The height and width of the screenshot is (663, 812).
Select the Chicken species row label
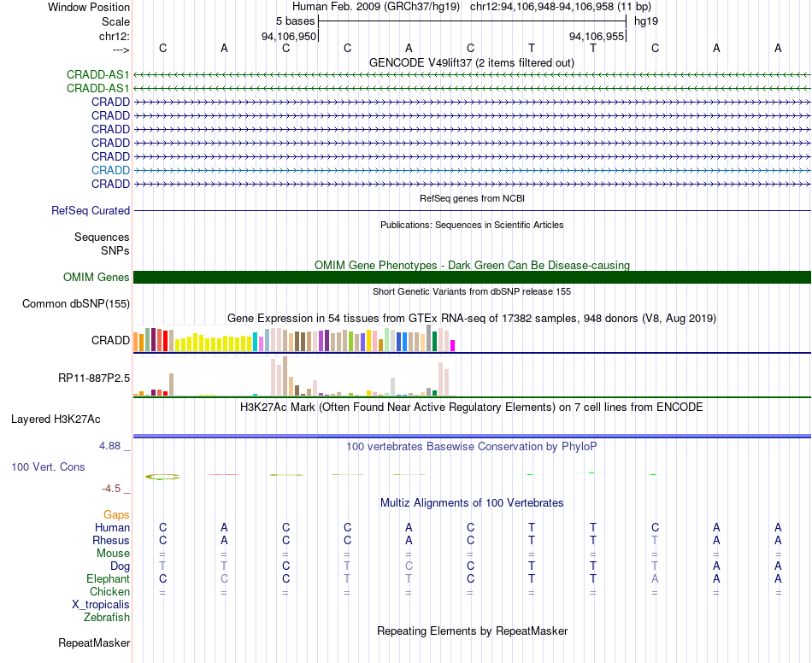pyautogui.click(x=109, y=591)
